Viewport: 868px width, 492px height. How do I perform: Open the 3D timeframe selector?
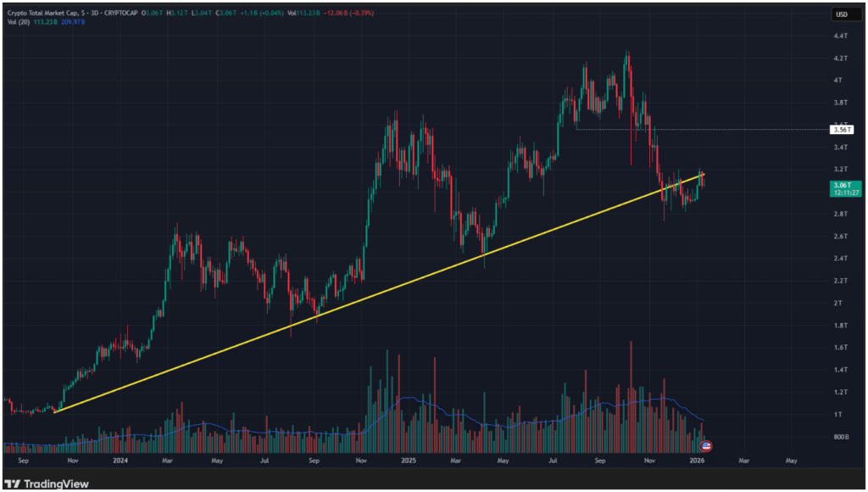tap(93, 14)
